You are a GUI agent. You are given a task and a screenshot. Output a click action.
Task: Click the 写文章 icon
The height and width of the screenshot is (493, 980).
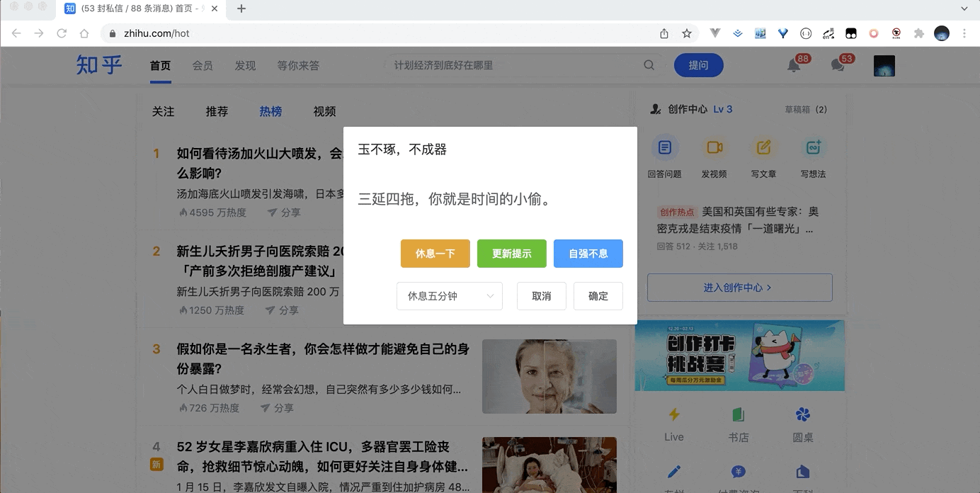click(763, 148)
